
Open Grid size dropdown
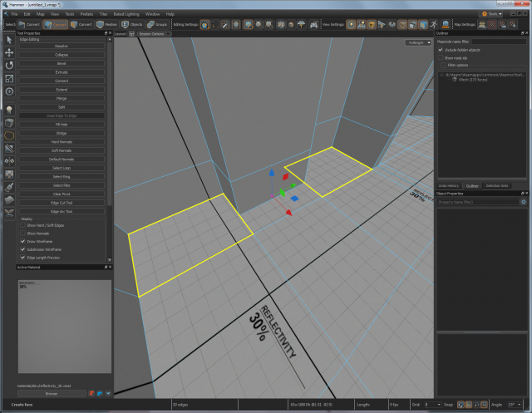(x=433, y=405)
